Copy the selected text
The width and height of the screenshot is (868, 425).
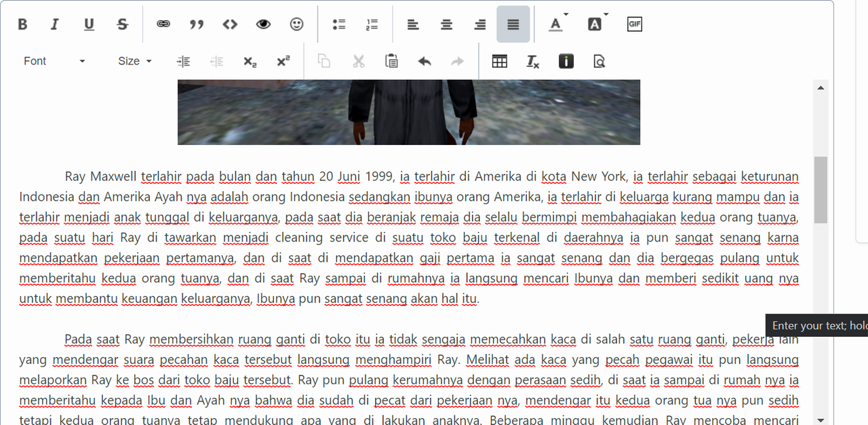coord(324,61)
